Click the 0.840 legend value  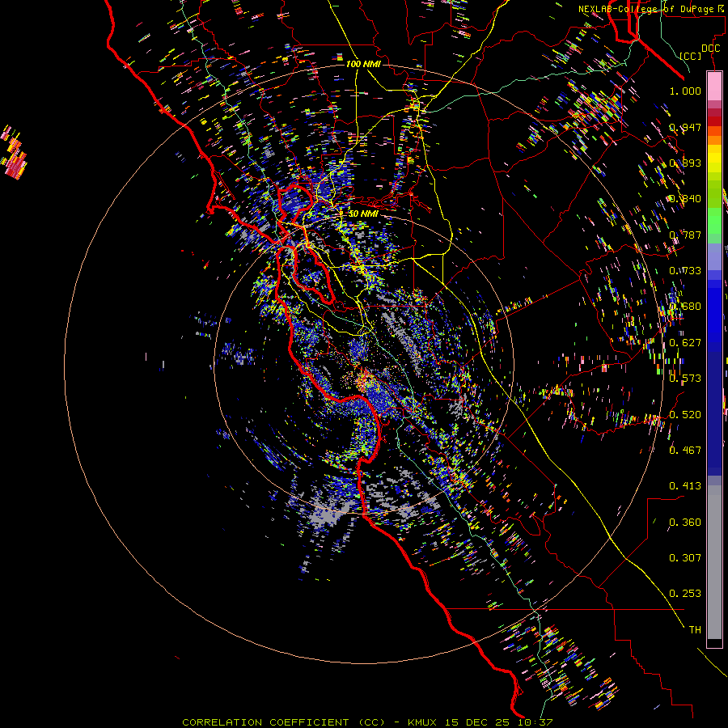(685, 199)
